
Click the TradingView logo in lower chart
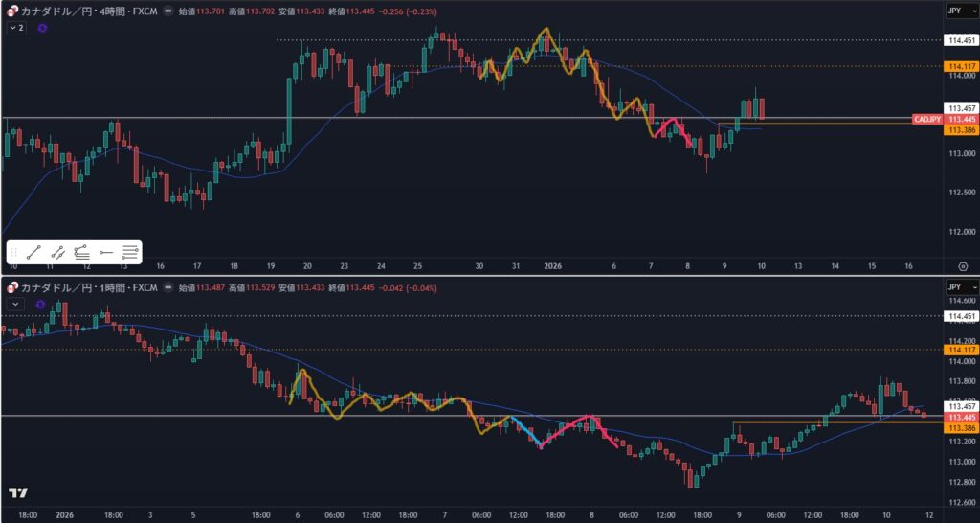click(x=18, y=492)
